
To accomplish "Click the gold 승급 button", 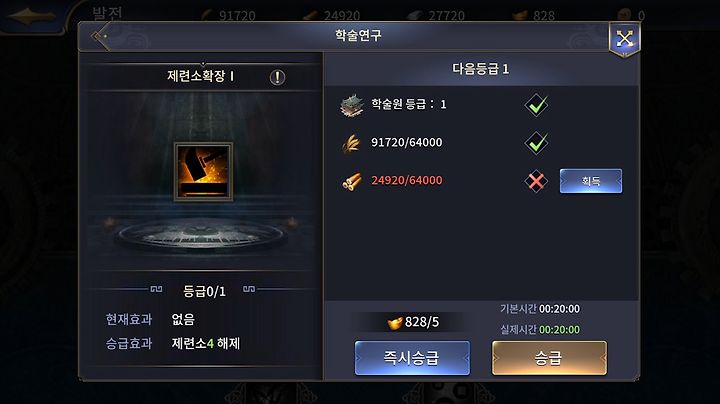I will pos(549,358).
